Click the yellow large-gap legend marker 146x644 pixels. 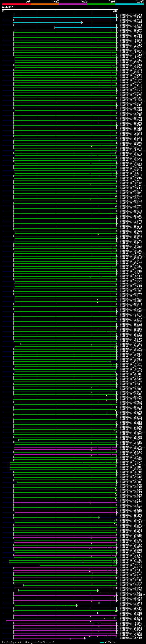pyautogui.click(x=19, y=642)
